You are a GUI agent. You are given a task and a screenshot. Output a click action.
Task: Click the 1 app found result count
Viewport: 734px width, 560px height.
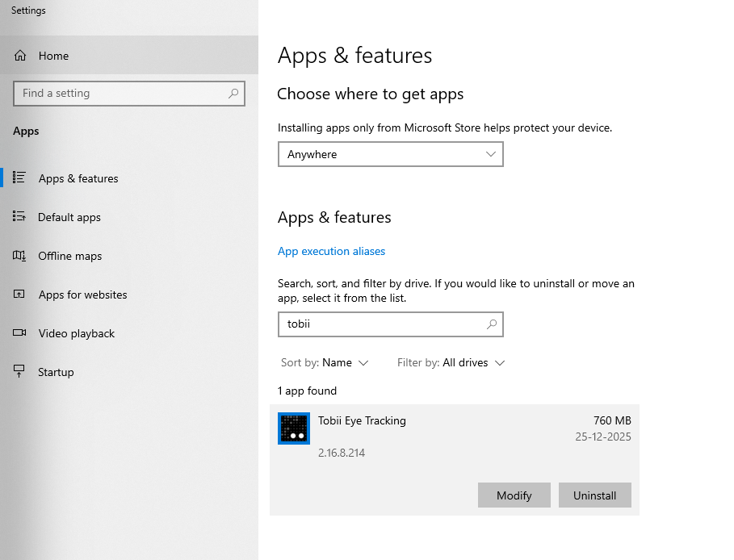coord(307,391)
